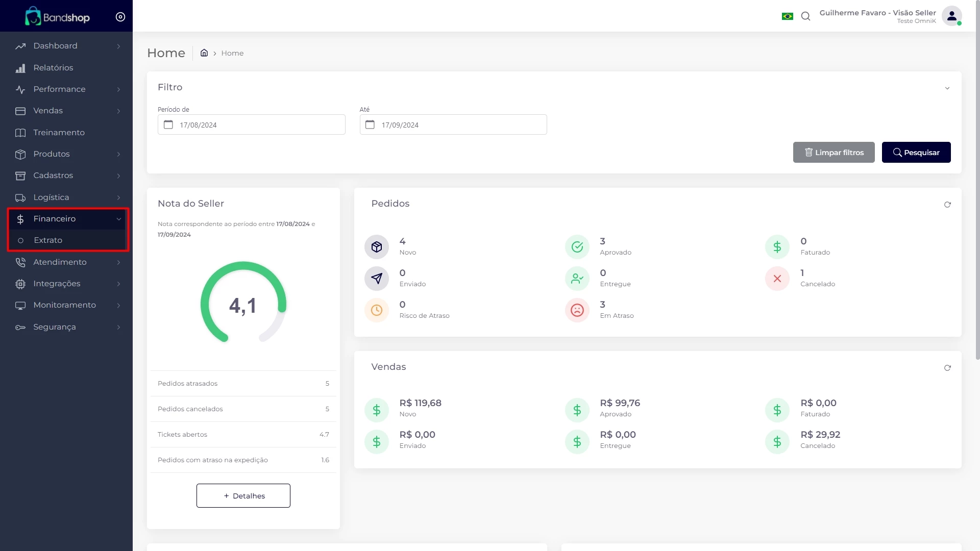This screenshot has width=980, height=551.
Task: Toggle the sidebar pin circle icon
Action: click(120, 17)
